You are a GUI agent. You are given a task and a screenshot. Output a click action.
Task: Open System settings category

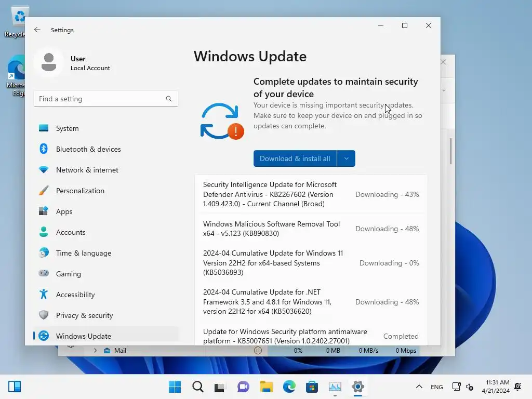pos(106,128)
